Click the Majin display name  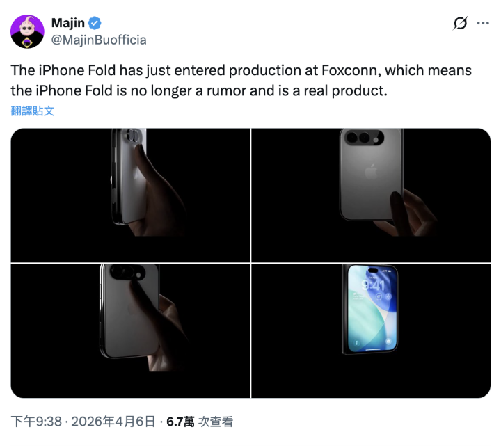pyautogui.click(x=68, y=23)
